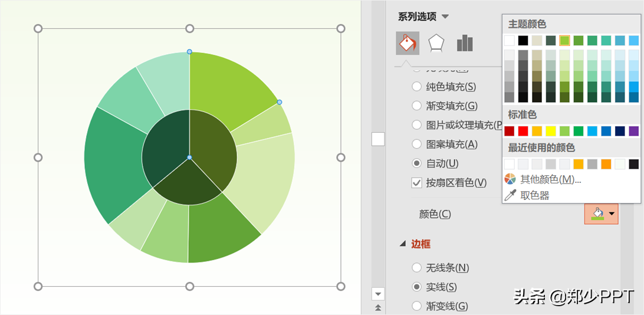Select the 纯色填充 radio button

[417, 87]
